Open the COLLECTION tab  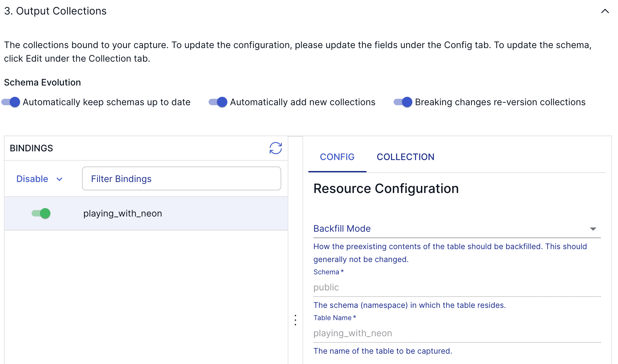[405, 157]
